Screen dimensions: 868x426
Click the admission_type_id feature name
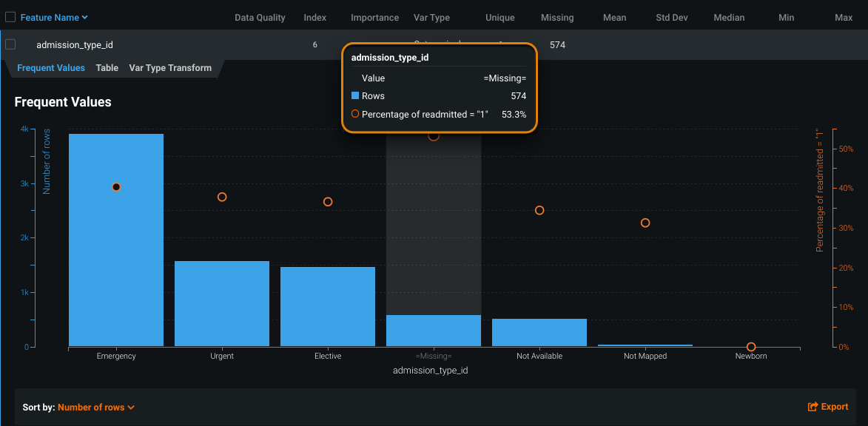point(75,44)
